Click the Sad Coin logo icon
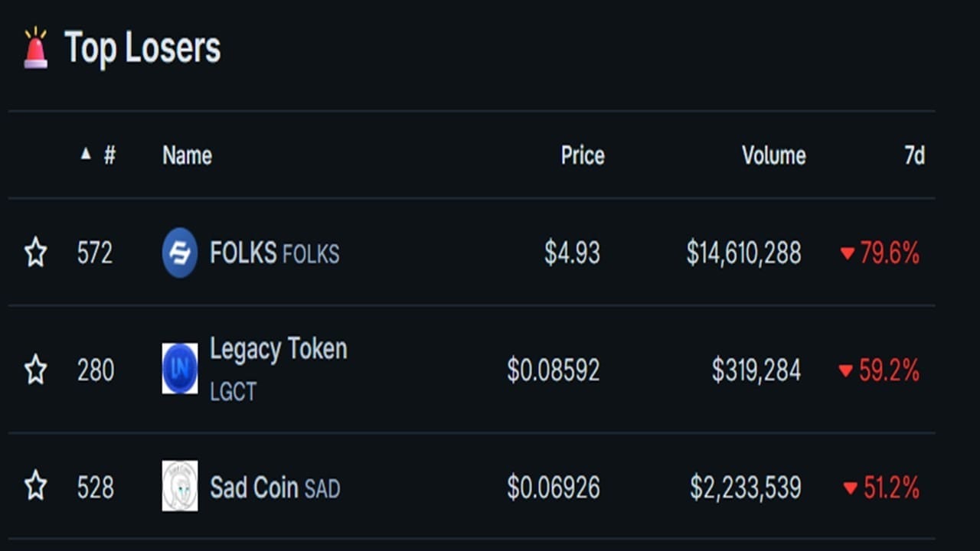The height and width of the screenshot is (551, 980). 180,486
